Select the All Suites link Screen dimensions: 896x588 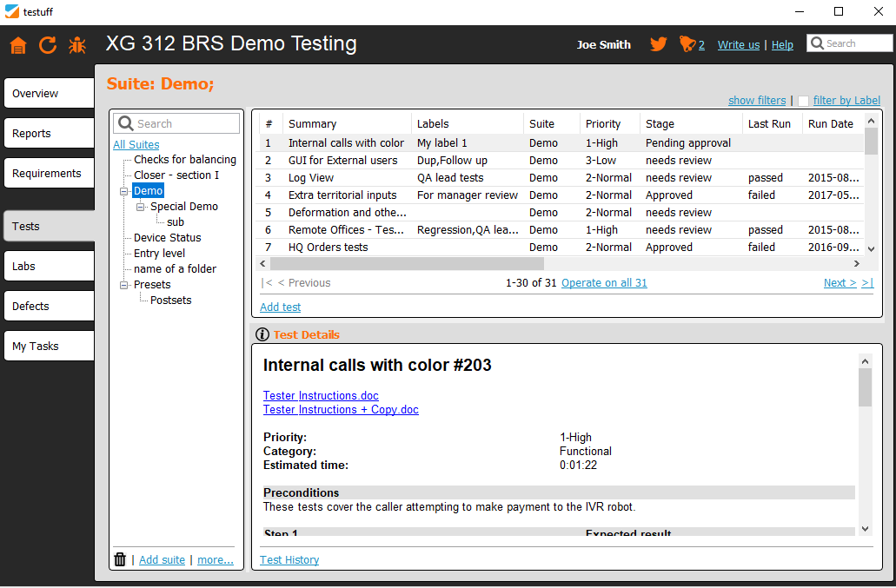pos(136,144)
